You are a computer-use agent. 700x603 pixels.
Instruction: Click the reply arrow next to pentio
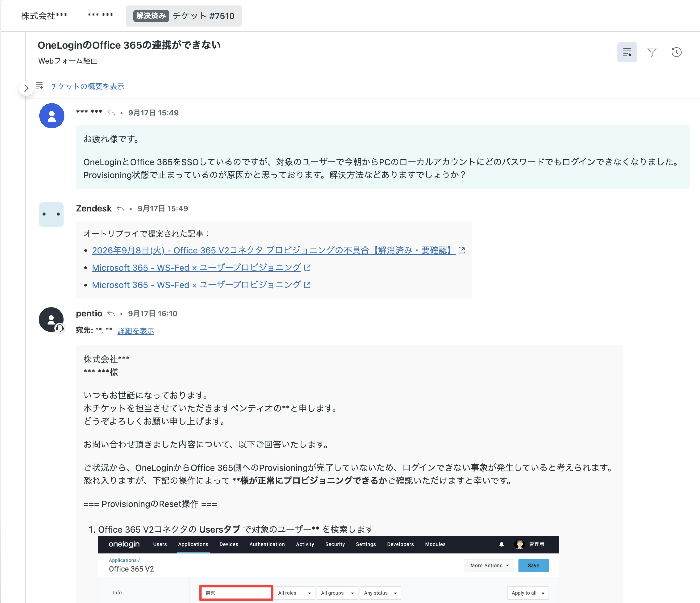pos(111,313)
